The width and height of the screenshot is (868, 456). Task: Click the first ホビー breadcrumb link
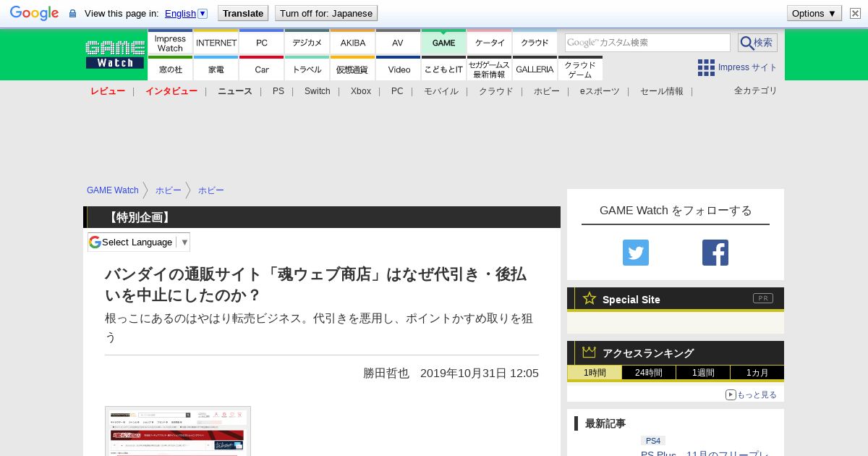[x=169, y=190]
